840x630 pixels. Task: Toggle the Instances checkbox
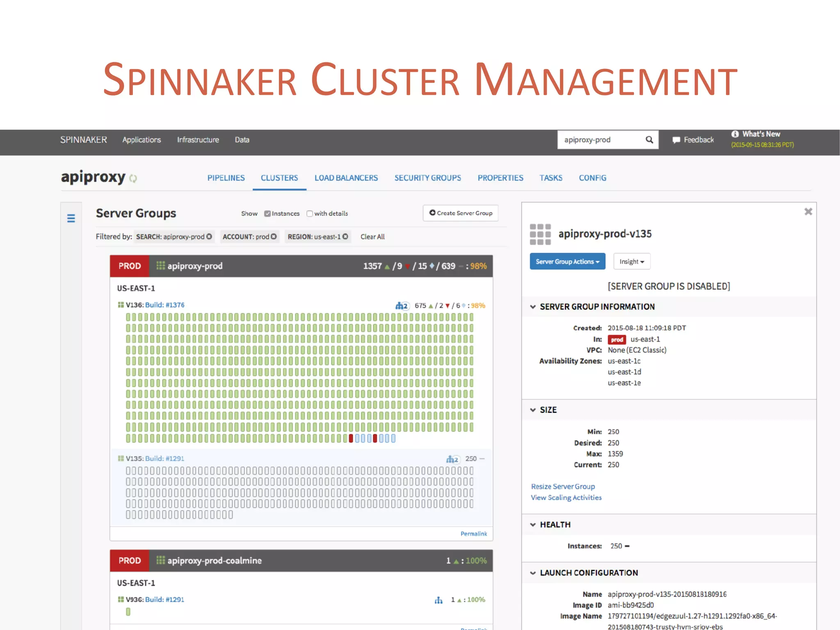click(x=267, y=214)
